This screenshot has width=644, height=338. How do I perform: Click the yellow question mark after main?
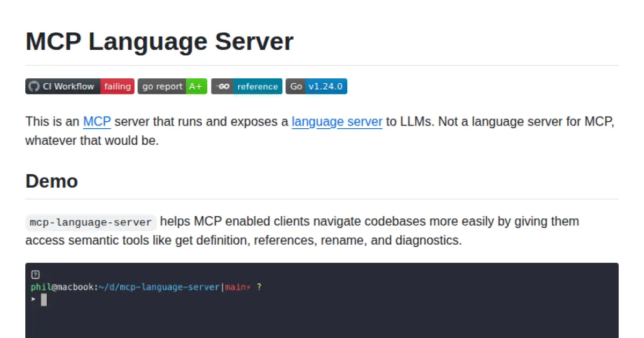260,287
